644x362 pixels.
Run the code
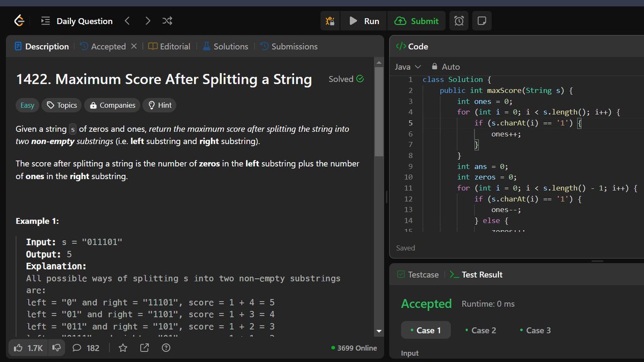tap(364, 21)
